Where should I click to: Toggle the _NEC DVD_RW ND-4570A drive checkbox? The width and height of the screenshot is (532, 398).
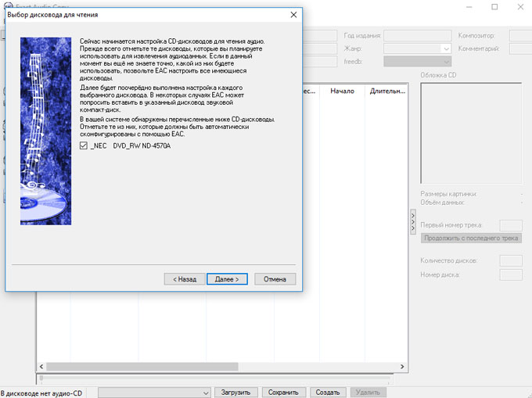click(x=84, y=145)
